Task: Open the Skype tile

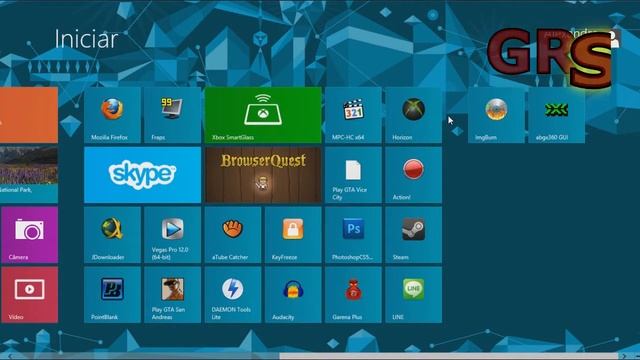Action: [142, 175]
